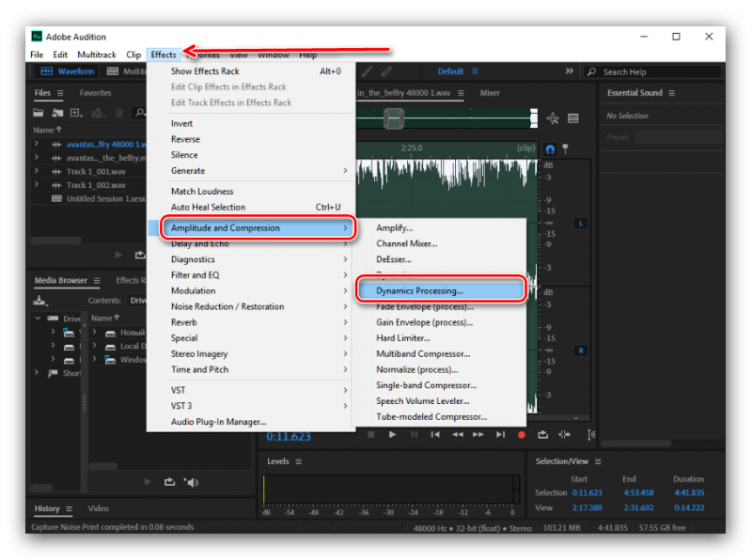752x560 pixels.
Task: Toggle Auto-Play speaker in Media Browser
Action: point(192,482)
